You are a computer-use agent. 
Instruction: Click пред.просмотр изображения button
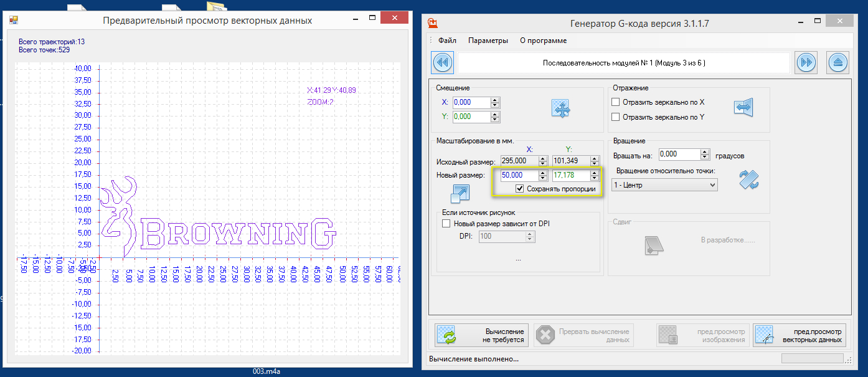pyautogui.click(x=702, y=335)
